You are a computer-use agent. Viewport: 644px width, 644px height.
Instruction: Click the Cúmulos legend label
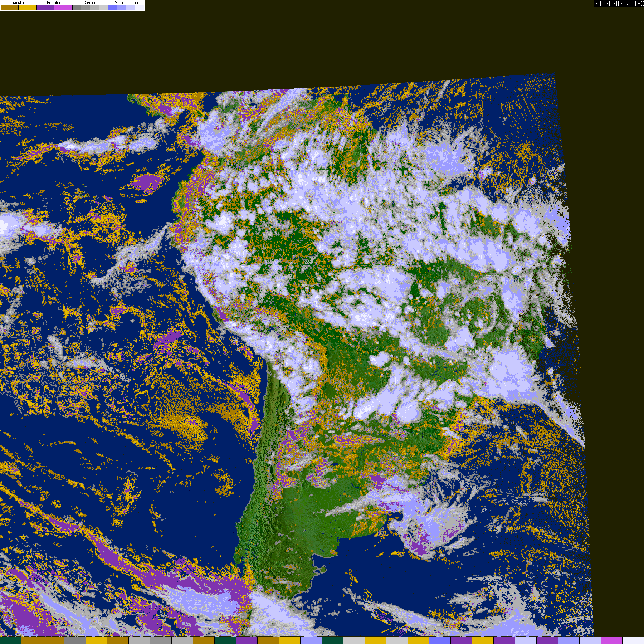pyautogui.click(x=18, y=3)
